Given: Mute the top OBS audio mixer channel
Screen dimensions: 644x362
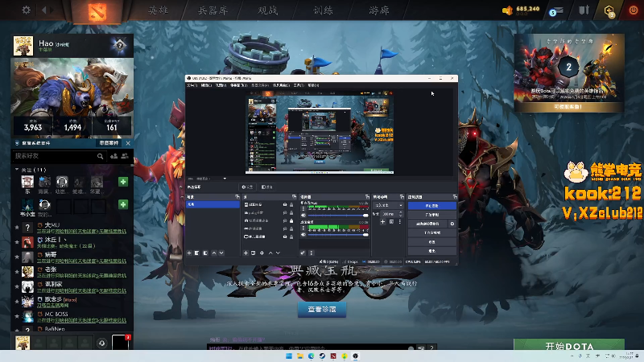Looking at the screenshot, I should 303,215.
